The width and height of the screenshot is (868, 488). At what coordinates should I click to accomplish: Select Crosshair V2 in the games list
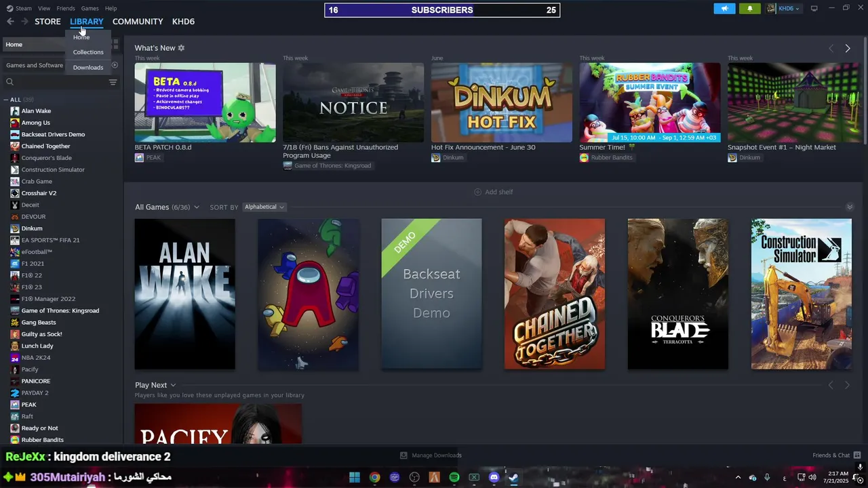tap(39, 193)
